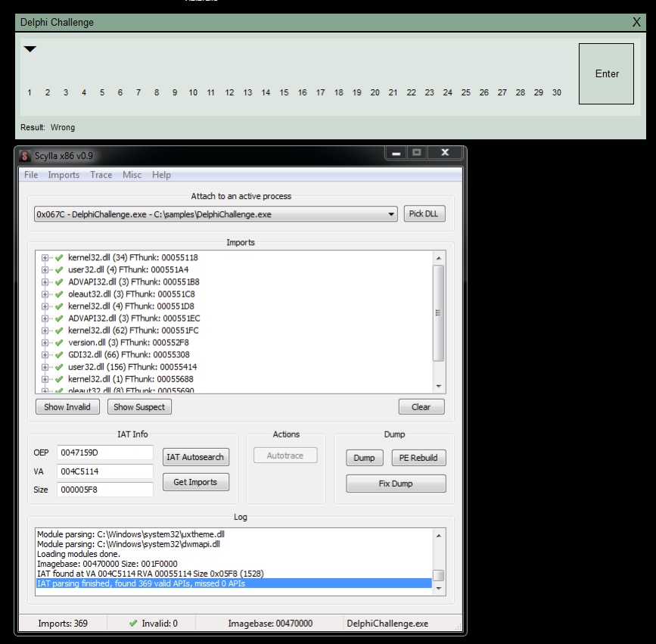Click Imports list scroll down arrow

[x=438, y=386]
